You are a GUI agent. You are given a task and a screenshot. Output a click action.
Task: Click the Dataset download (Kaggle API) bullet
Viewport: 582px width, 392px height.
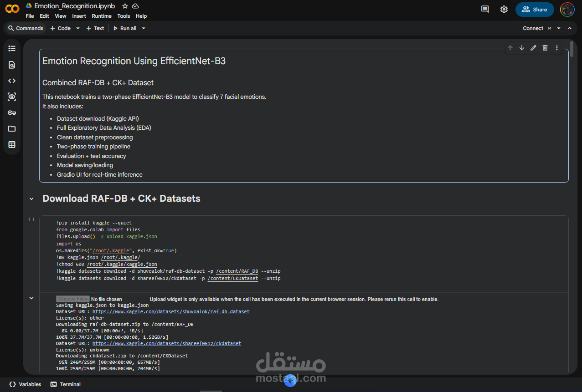click(98, 118)
